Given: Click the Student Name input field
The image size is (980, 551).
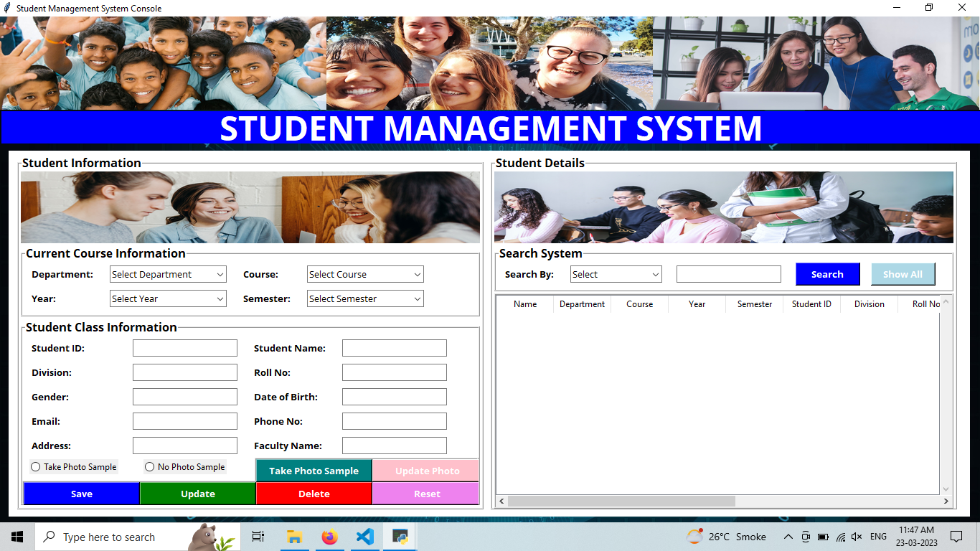Looking at the screenshot, I should pyautogui.click(x=395, y=349).
